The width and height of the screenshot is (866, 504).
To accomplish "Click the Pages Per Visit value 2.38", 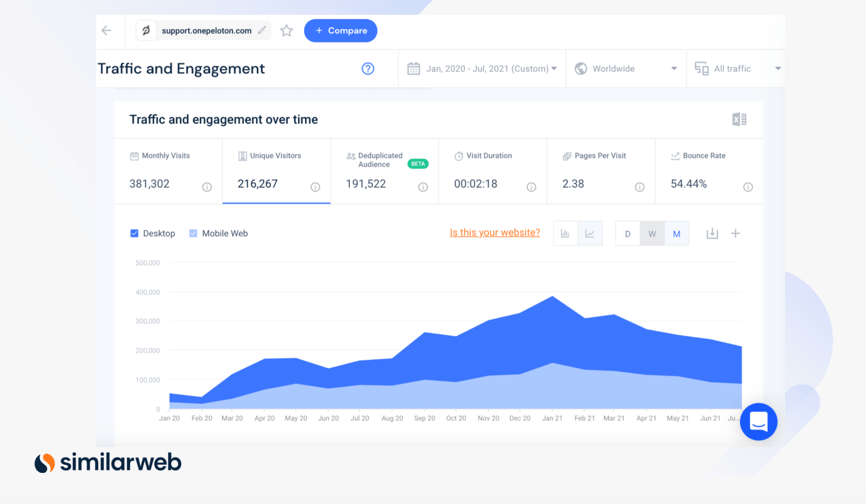I will click(x=573, y=184).
